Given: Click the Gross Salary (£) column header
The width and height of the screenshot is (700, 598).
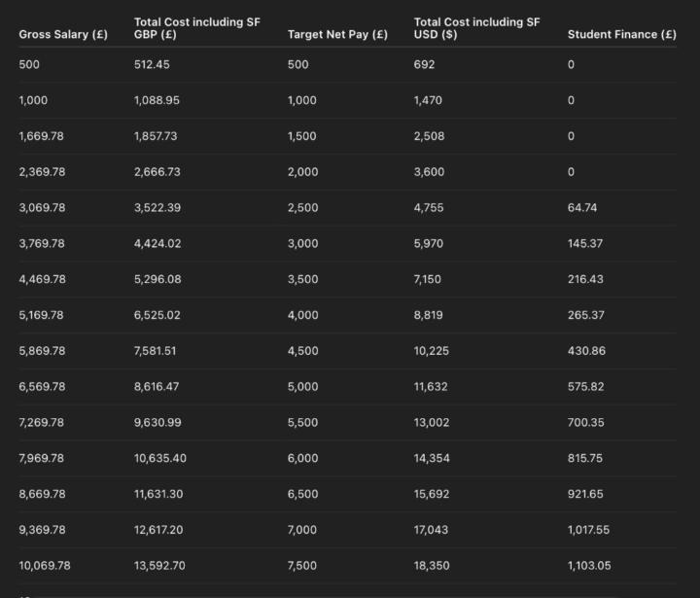Looking at the screenshot, I should point(63,35).
